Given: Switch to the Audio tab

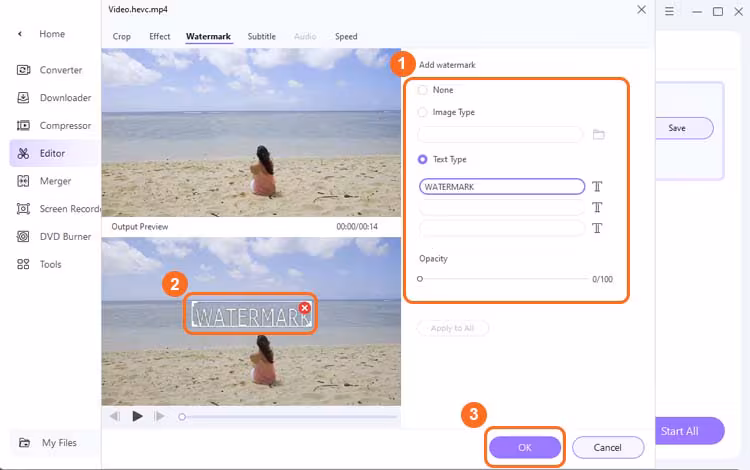Looking at the screenshot, I should point(305,36).
